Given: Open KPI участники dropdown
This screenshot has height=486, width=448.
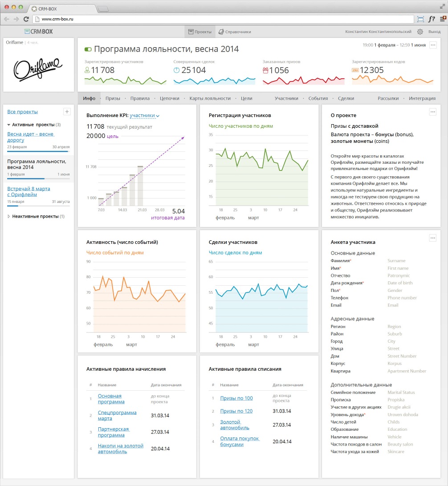Looking at the screenshot, I should pyautogui.click(x=144, y=115).
